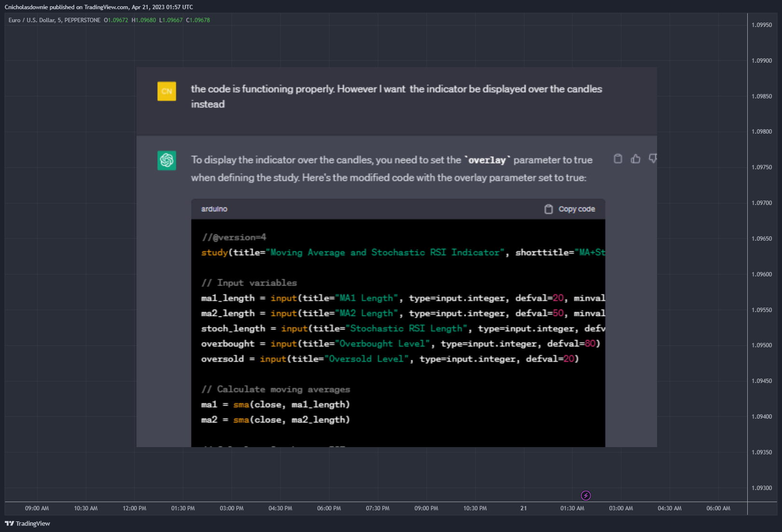Click the price label 1.09650
This screenshot has width=782, height=532.
762,239
